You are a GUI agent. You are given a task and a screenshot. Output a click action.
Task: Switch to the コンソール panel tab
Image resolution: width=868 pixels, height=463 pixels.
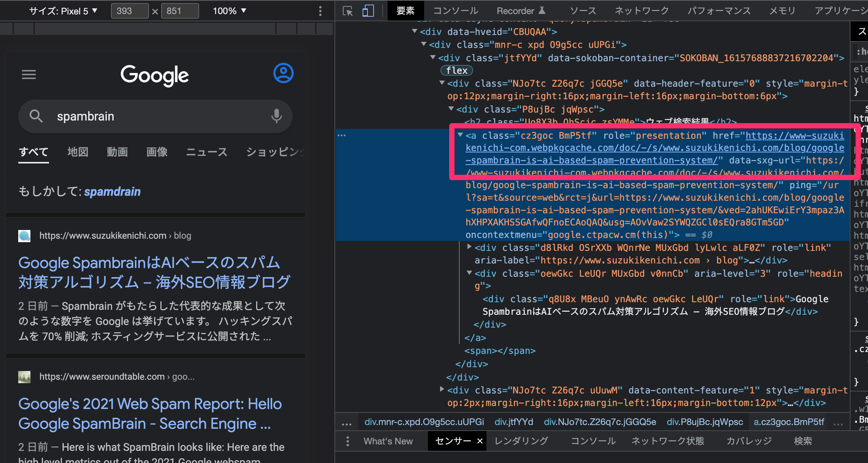pyautogui.click(x=456, y=11)
